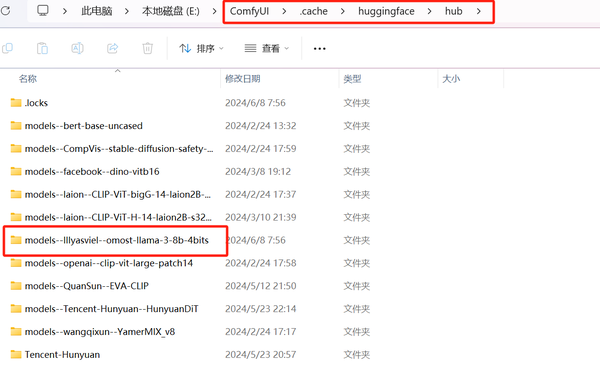Select the .locks folder
600x371 pixels.
click(x=36, y=103)
